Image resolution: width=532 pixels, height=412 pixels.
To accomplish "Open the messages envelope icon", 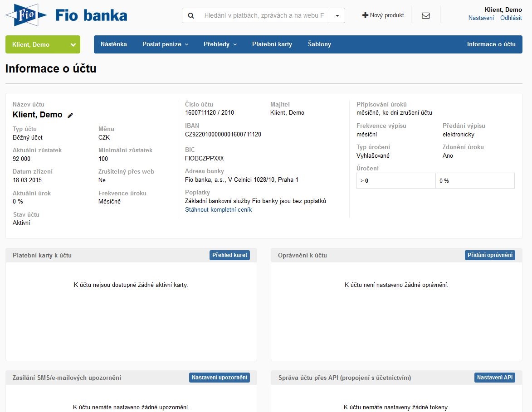I will click(x=425, y=15).
